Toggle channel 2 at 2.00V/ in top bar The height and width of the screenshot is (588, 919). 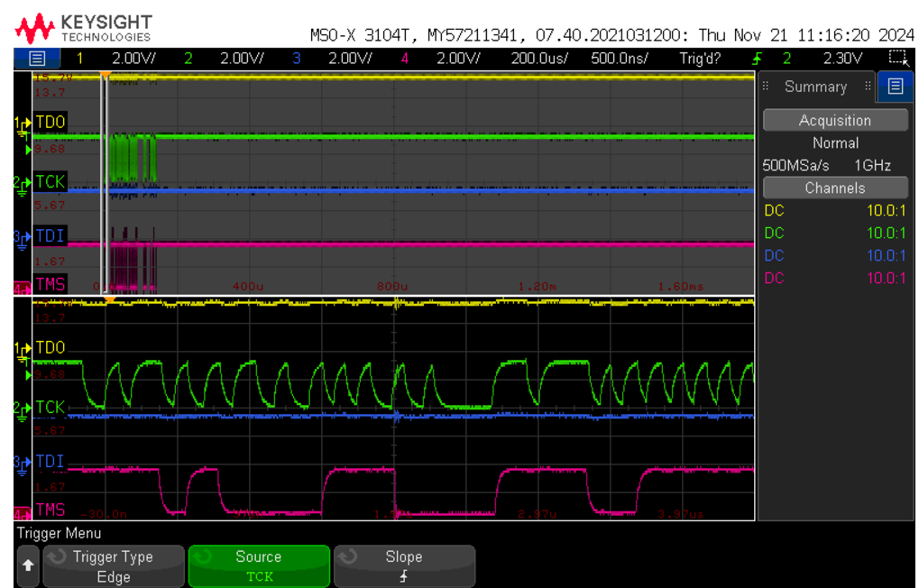click(x=224, y=59)
